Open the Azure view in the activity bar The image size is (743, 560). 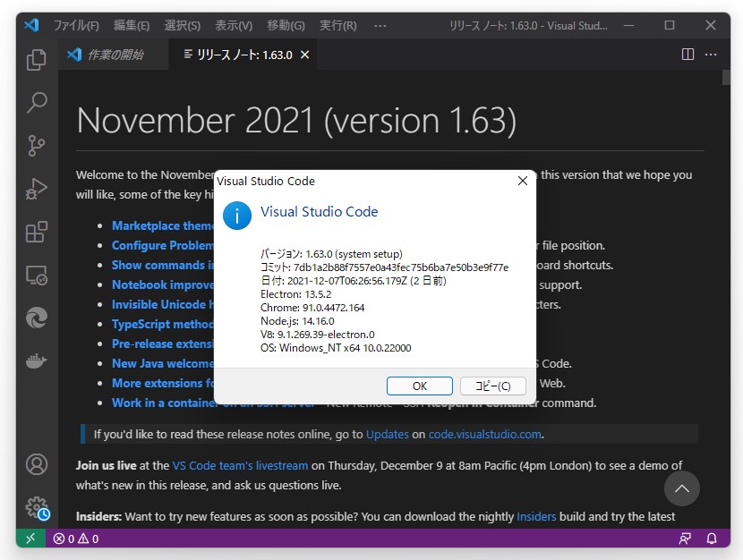(36, 318)
